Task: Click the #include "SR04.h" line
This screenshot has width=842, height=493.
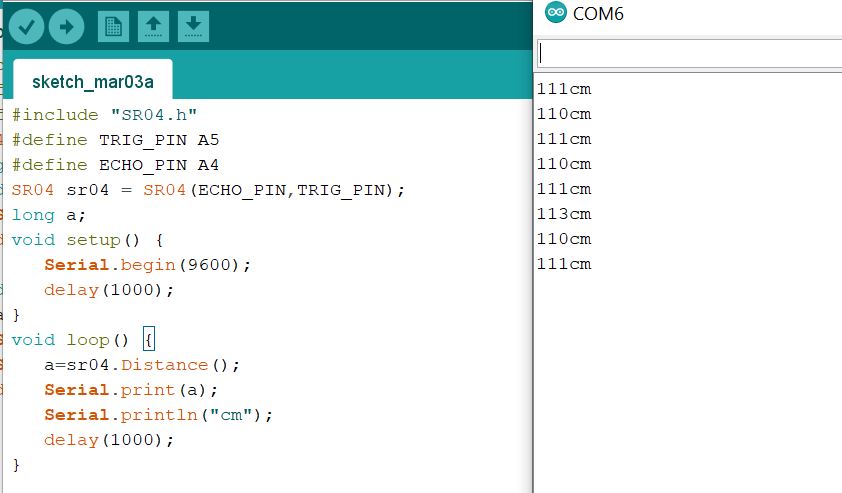Action: 104,115
